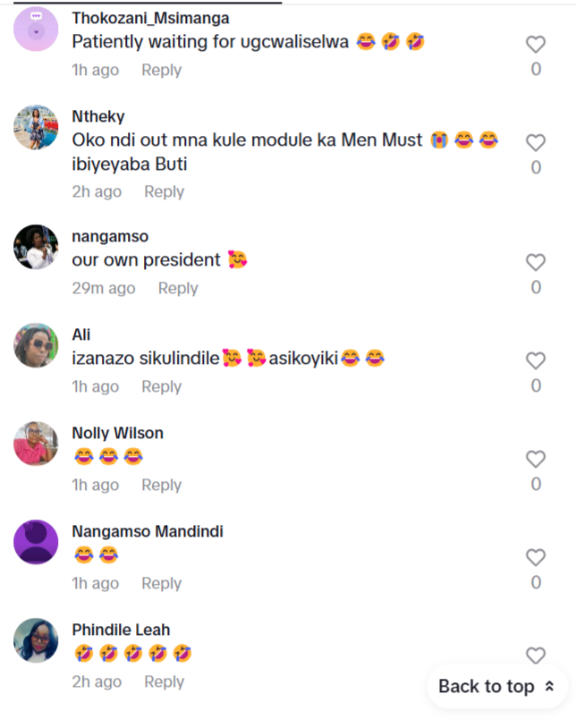
Task: View nangamso's profile photo
Action: coord(37,247)
